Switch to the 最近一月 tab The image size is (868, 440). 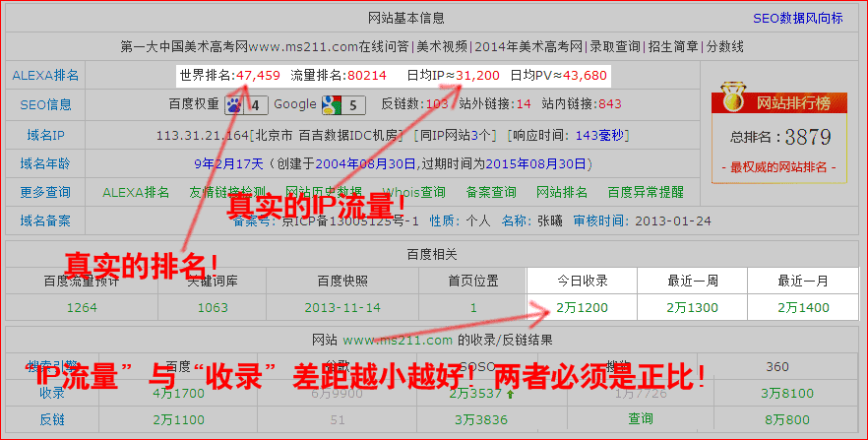tap(802, 282)
